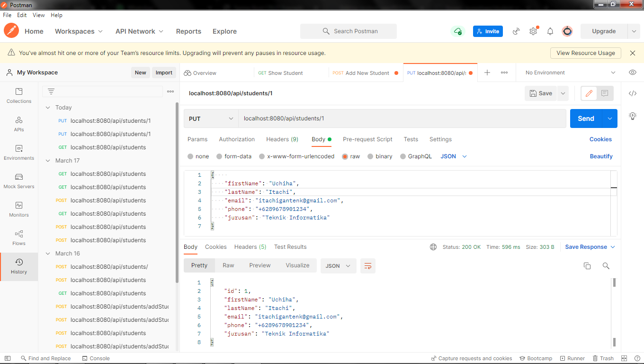Image resolution: width=644 pixels, height=364 pixels.
Task: Open the code snippet panel
Action: [633, 93]
